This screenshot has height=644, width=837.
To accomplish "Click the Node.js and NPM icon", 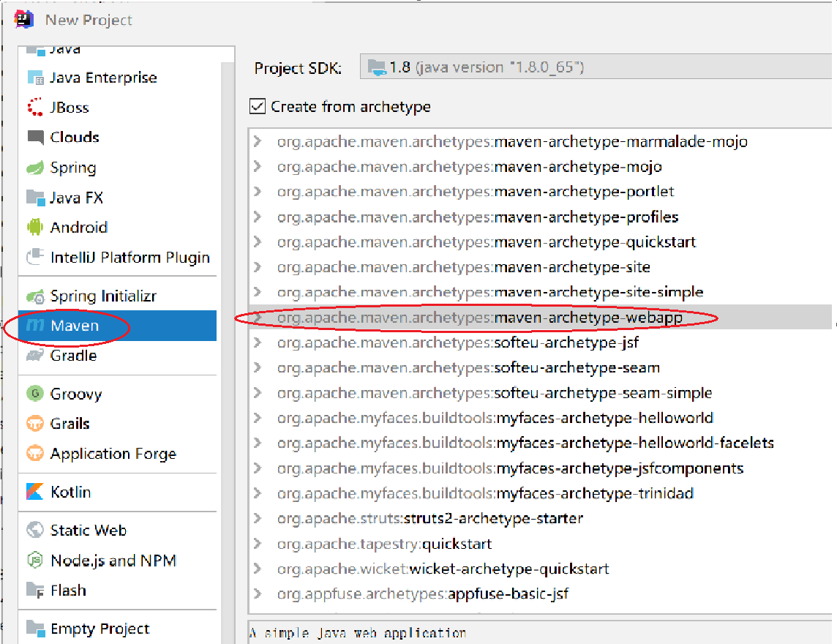I will (35, 560).
